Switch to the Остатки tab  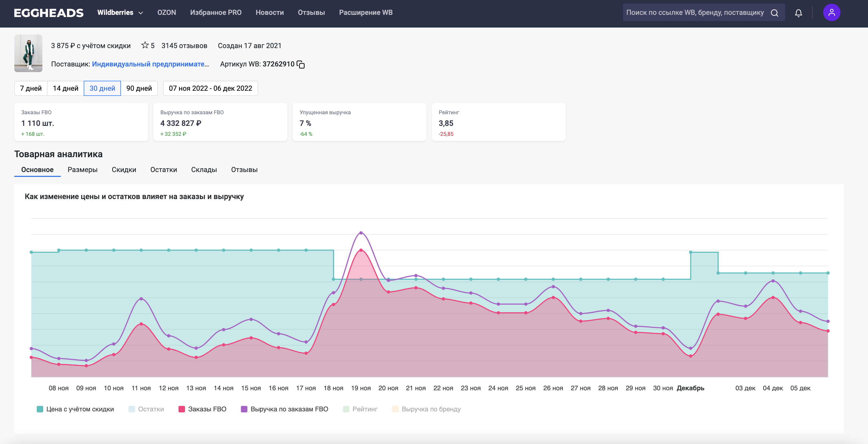tap(163, 170)
